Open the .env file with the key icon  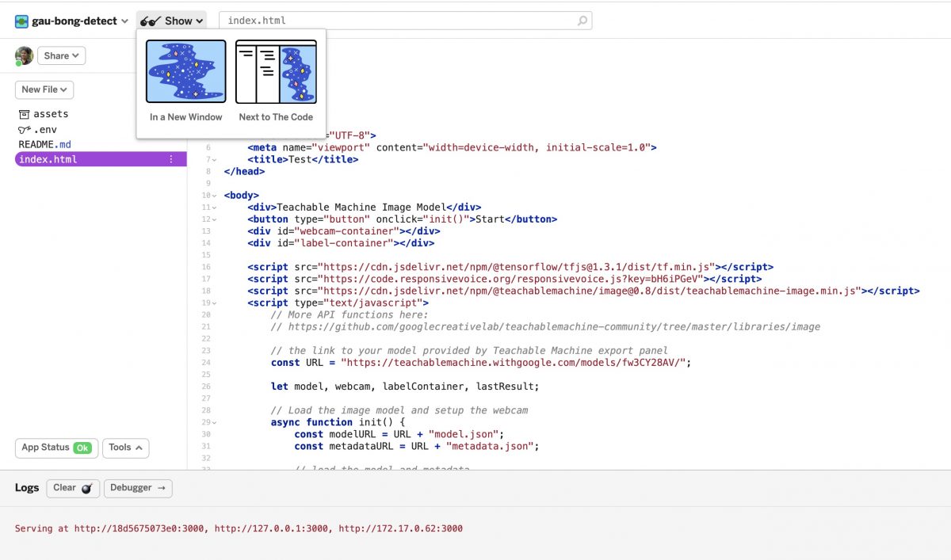point(44,129)
